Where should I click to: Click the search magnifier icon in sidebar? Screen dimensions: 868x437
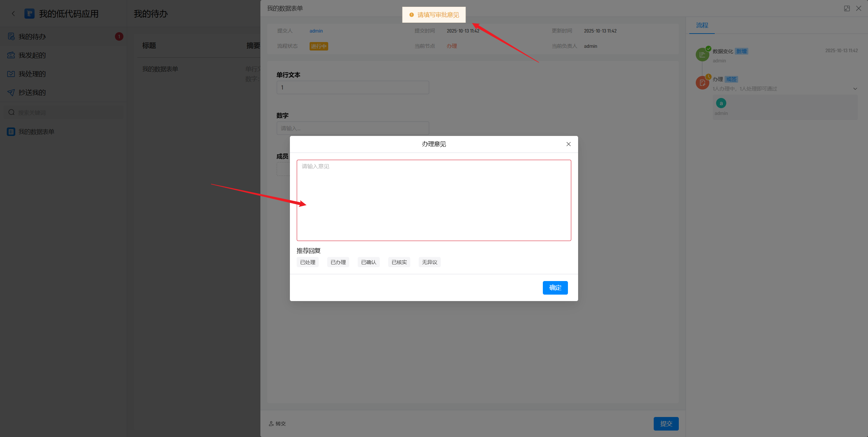coord(12,112)
